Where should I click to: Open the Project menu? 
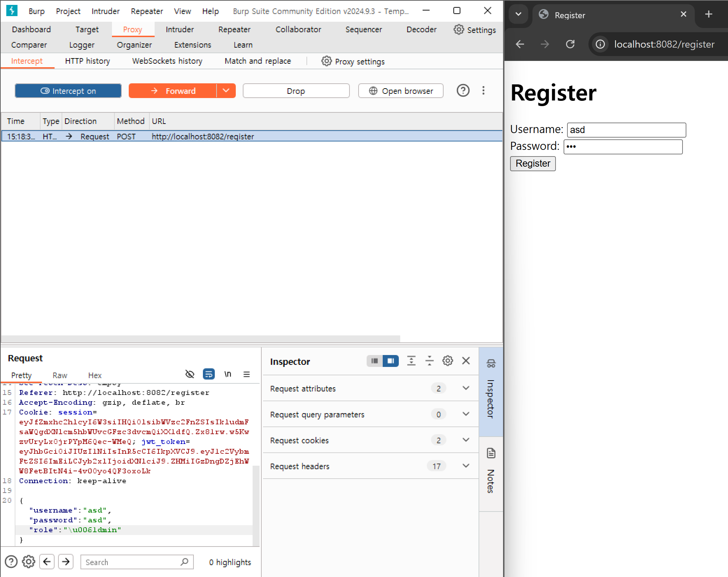point(68,11)
